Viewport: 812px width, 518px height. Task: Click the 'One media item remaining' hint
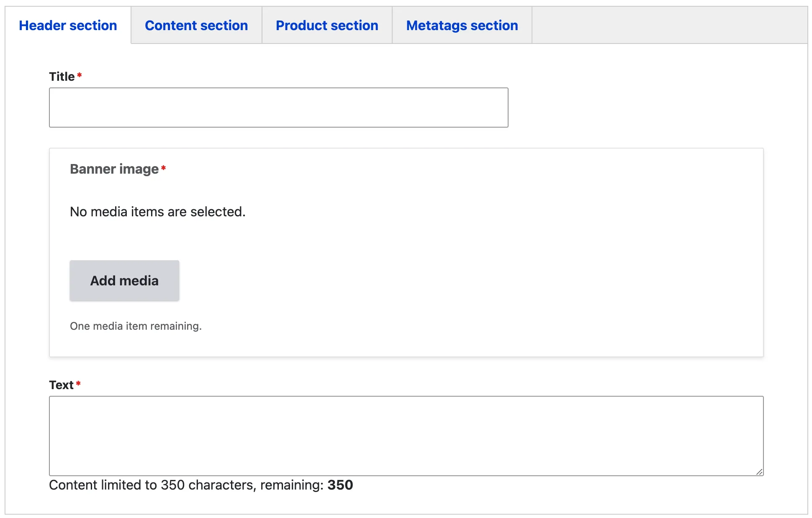136,326
